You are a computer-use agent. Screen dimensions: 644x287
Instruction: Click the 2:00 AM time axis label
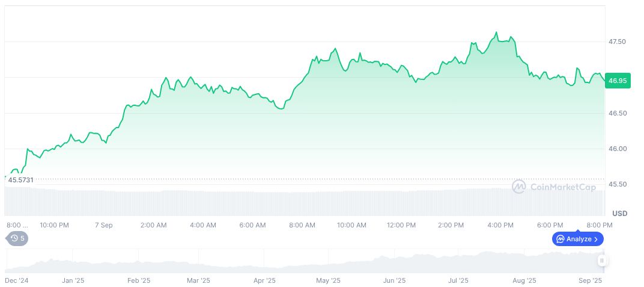coord(153,225)
